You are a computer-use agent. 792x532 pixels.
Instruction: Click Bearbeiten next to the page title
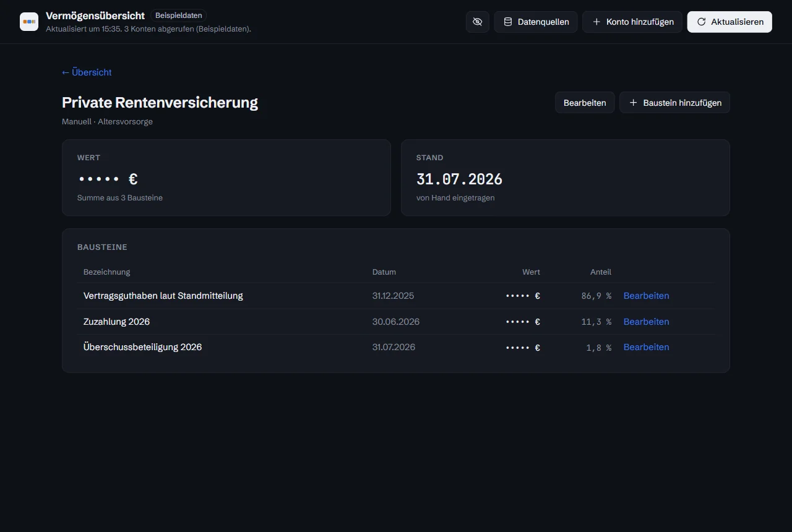point(585,103)
